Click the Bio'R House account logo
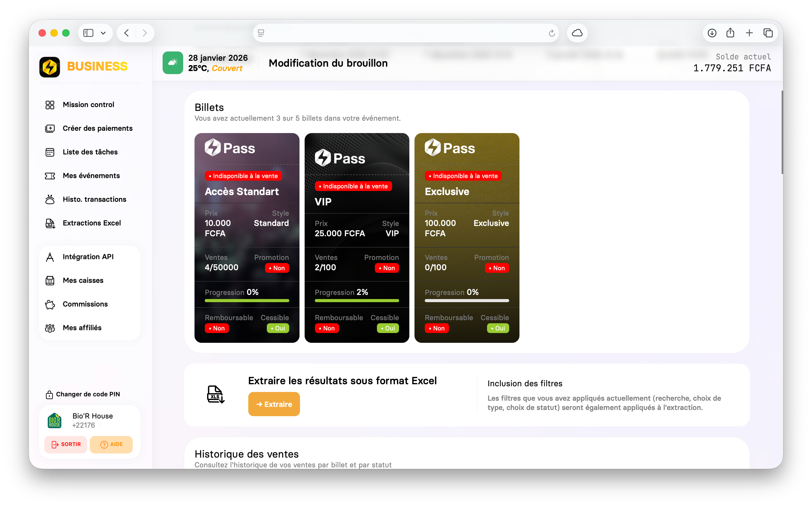The height and width of the screenshot is (507, 812). [55, 421]
